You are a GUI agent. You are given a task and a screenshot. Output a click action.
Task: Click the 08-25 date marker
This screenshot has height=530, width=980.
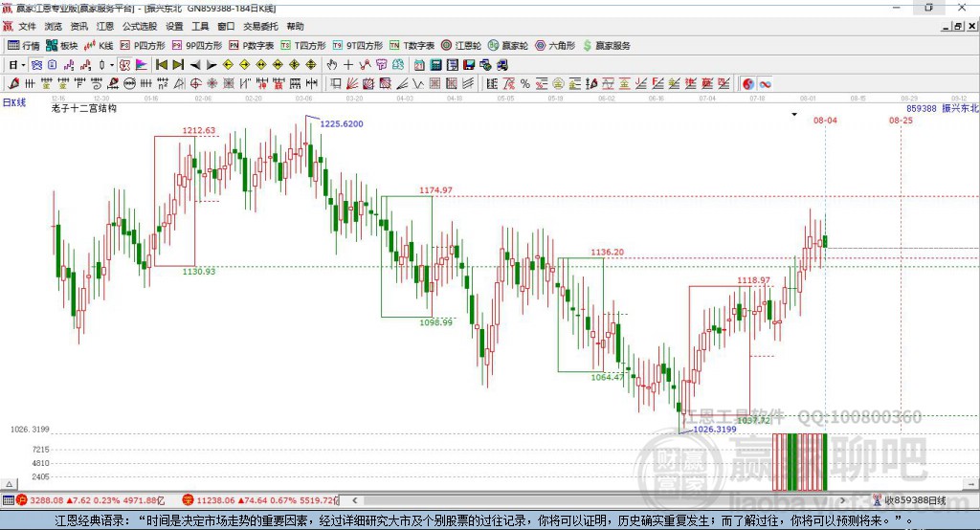(901, 120)
